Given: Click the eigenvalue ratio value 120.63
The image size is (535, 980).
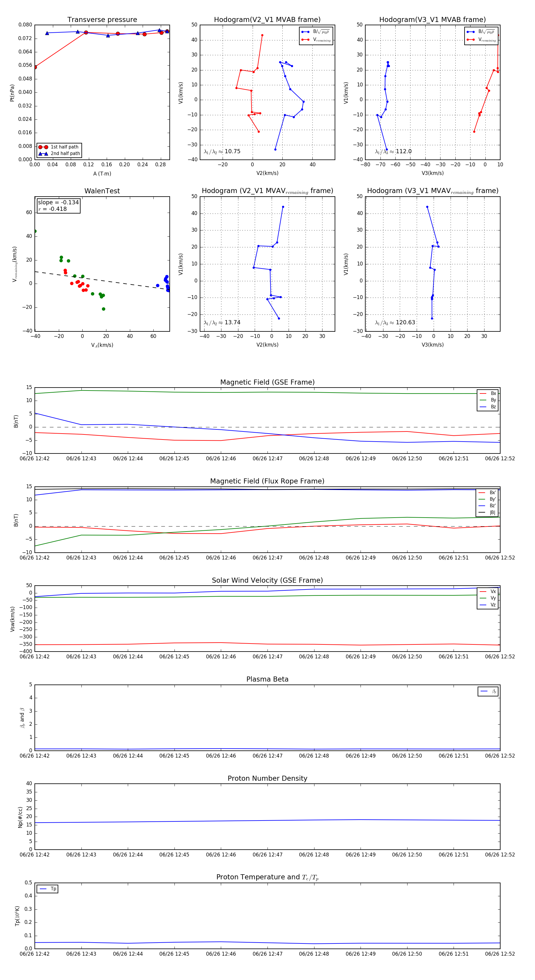Looking at the screenshot, I should 405,323.
